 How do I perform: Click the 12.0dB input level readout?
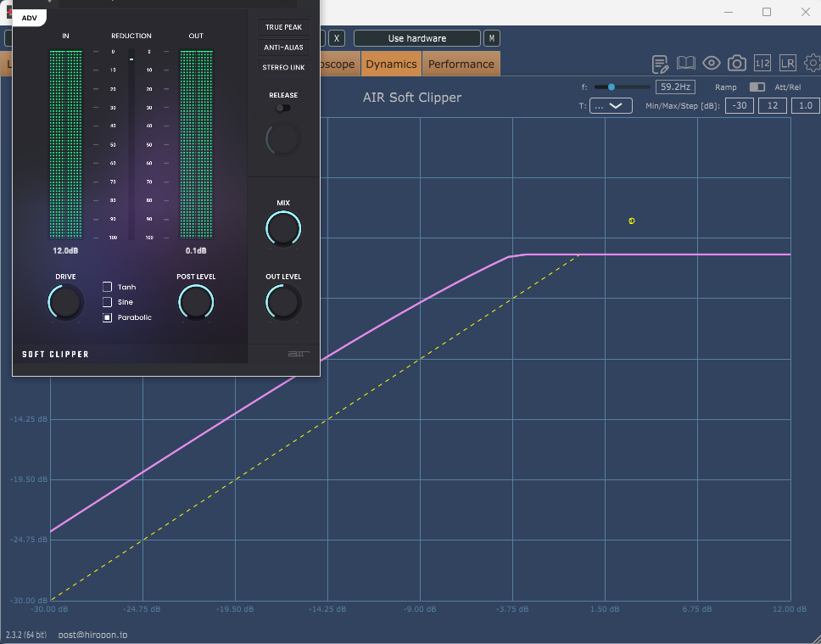[65, 250]
